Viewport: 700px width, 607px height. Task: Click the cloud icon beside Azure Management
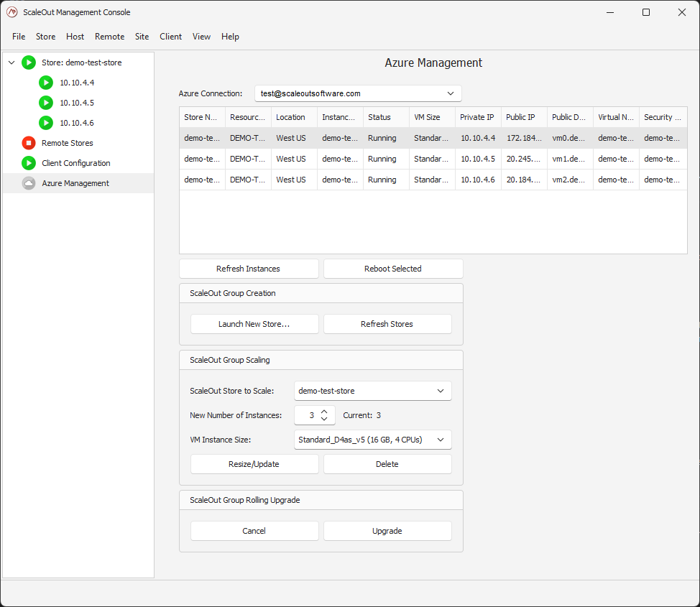29,183
